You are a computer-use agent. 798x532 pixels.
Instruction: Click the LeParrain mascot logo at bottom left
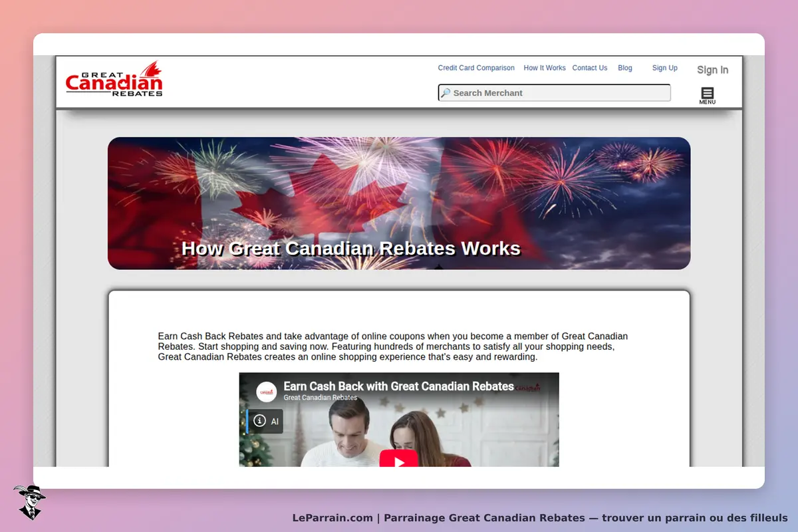click(x=29, y=502)
